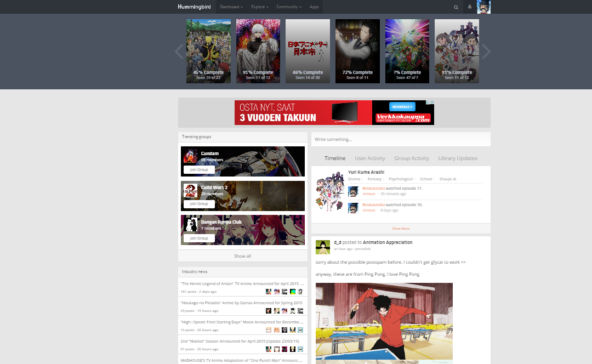Click the user avatar in top-right corner

483,7
